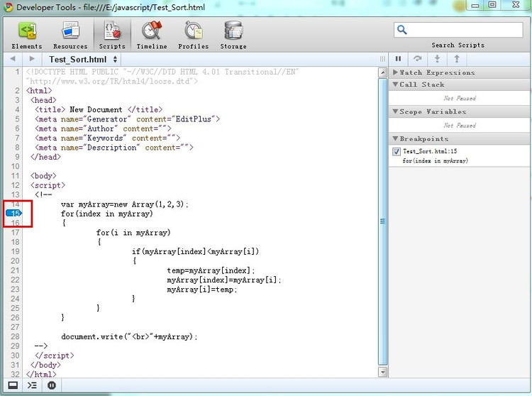Click the meta Generator EditPlus line
Screen dimensions: 532x396
127,119
